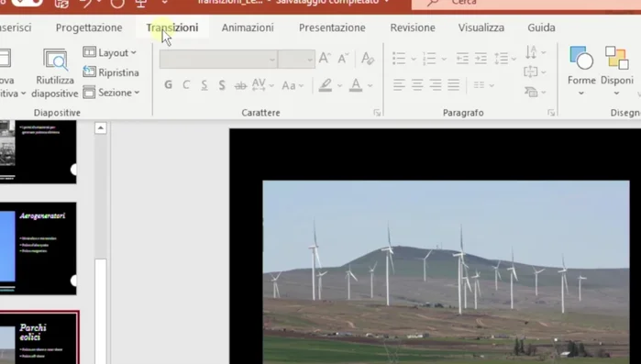Toggle text shadow formatting
This screenshot has height=364, width=641.
pos(222,85)
